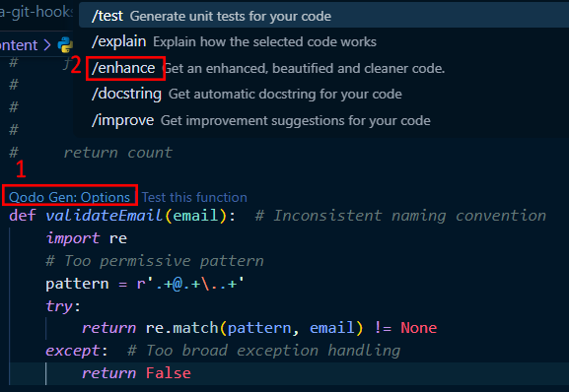Place cursor on the pattern regex string
The image size is (569, 392).
coord(190,284)
